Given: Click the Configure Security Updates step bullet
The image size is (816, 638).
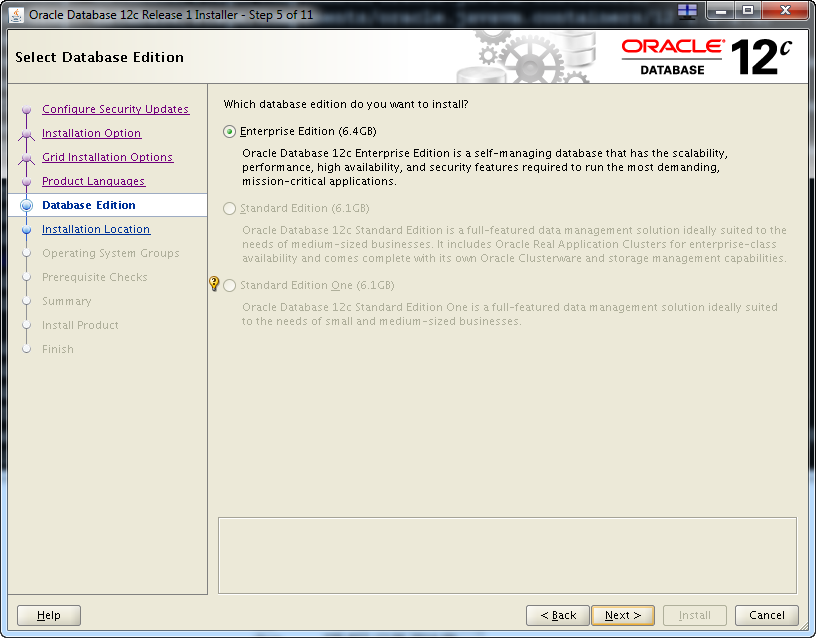Looking at the screenshot, I should pyautogui.click(x=27, y=110).
